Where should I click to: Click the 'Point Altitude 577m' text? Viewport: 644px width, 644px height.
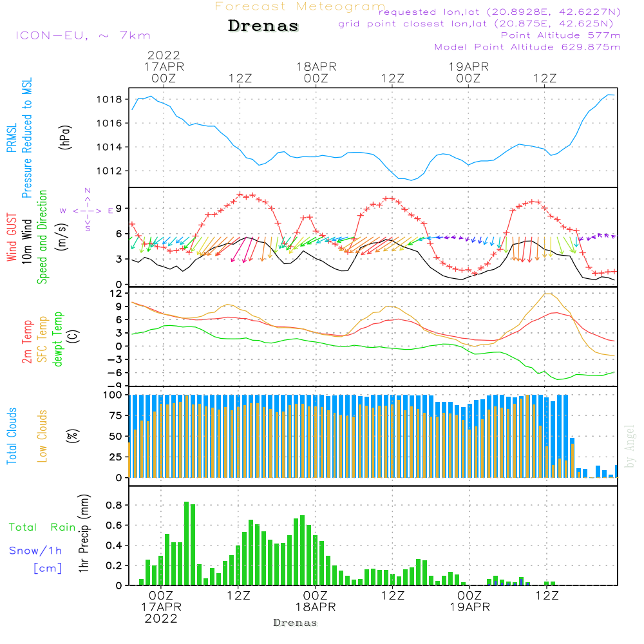(561, 35)
